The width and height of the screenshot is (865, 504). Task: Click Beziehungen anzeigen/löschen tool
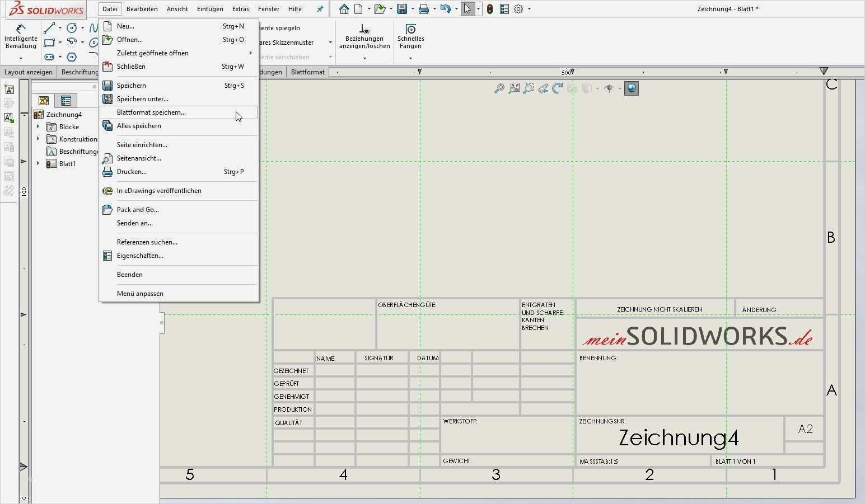(x=364, y=36)
